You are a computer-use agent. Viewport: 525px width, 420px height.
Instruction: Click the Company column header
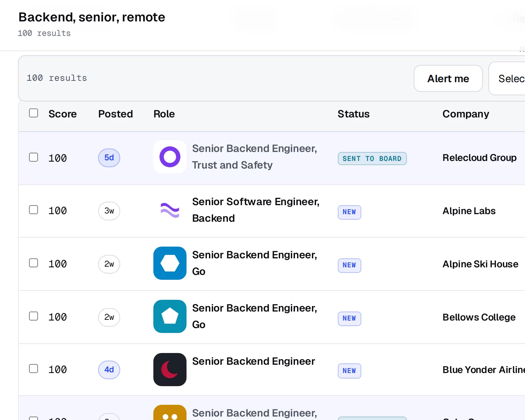(466, 114)
